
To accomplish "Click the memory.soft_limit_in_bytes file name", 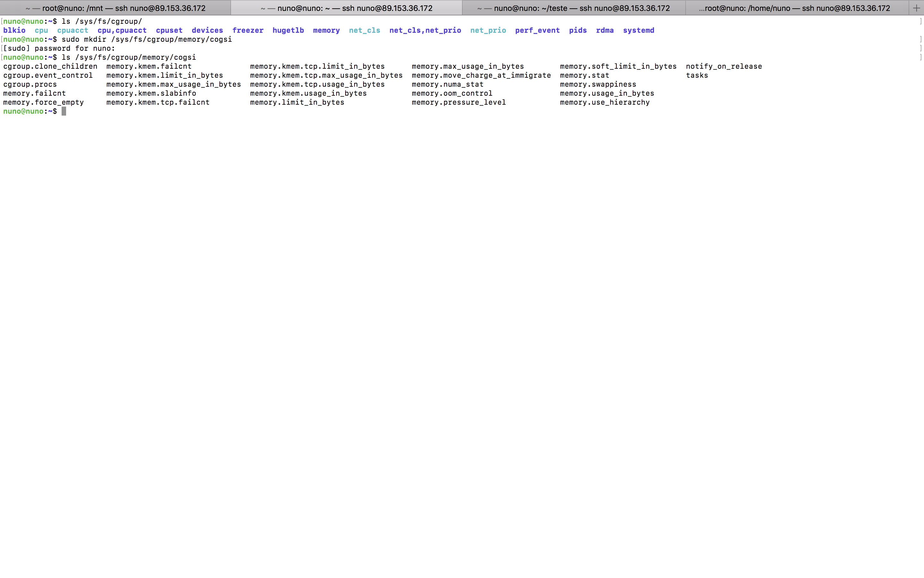I will [x=618, y=66].
